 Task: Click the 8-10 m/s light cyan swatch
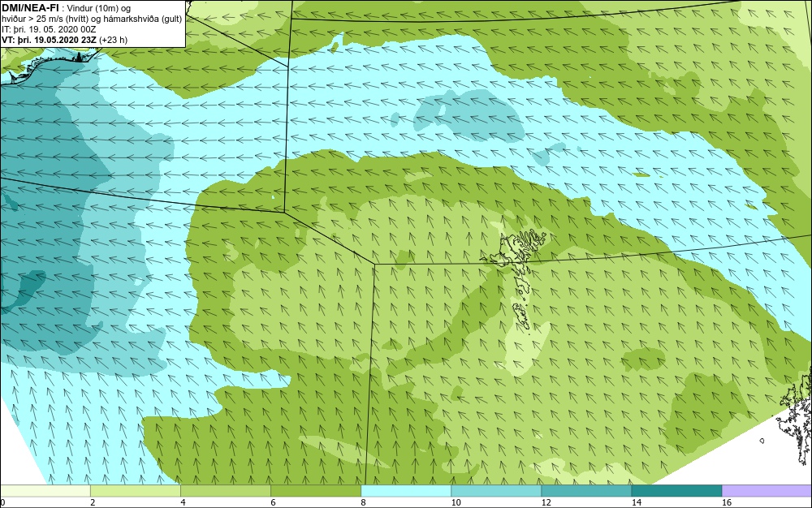405,490
